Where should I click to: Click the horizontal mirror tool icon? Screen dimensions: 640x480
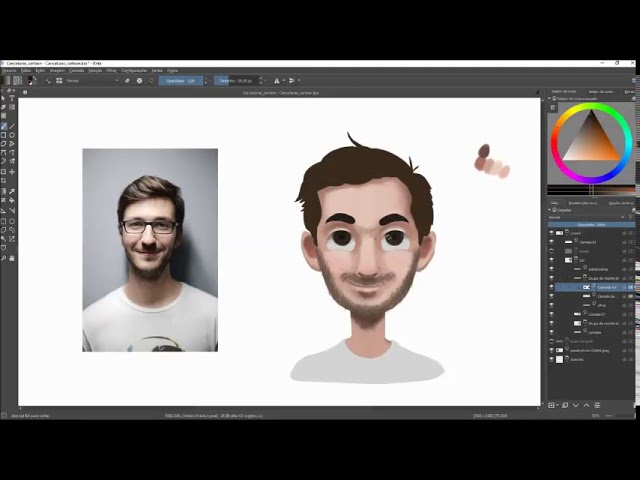point(277,81)
